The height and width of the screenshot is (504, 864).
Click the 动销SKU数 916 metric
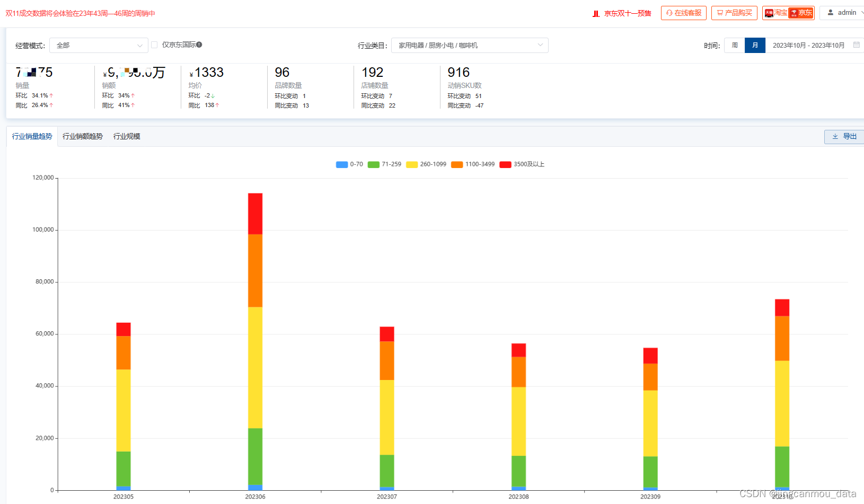459,73
